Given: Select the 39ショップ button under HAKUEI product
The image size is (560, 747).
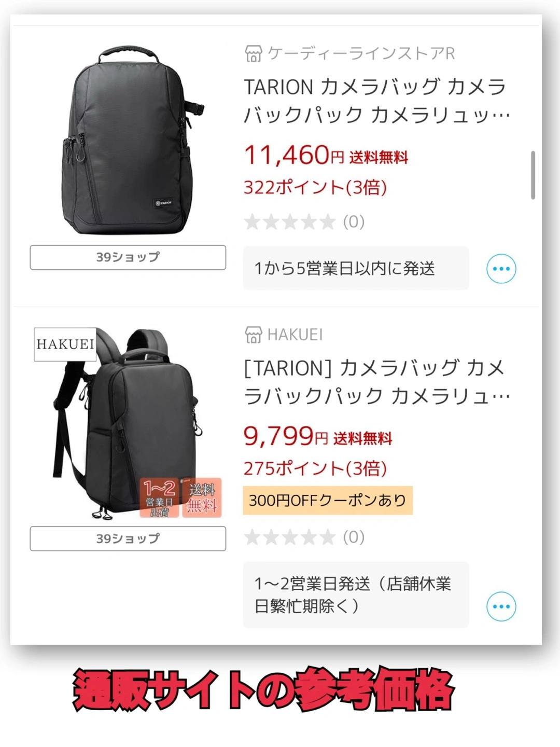Looking at the screenshot, I should [x=128, y=538].
